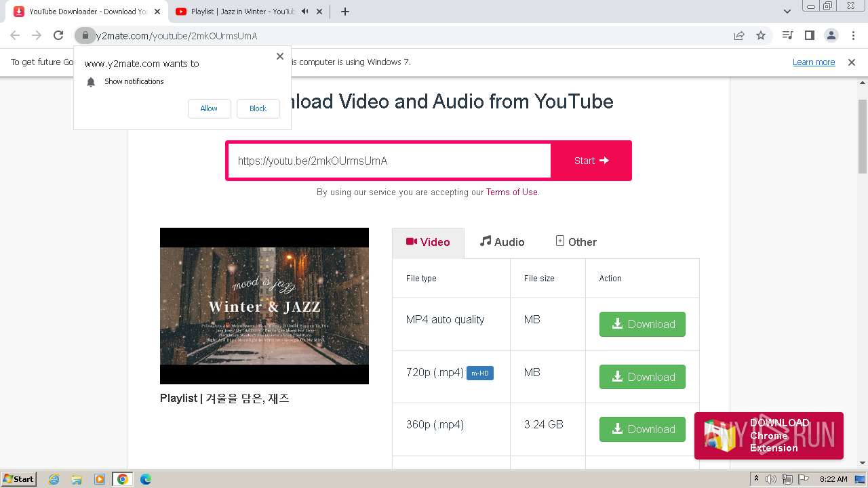Switch to YouTube Downloader tab
868x488 pixels.
(x=87, y=12)
